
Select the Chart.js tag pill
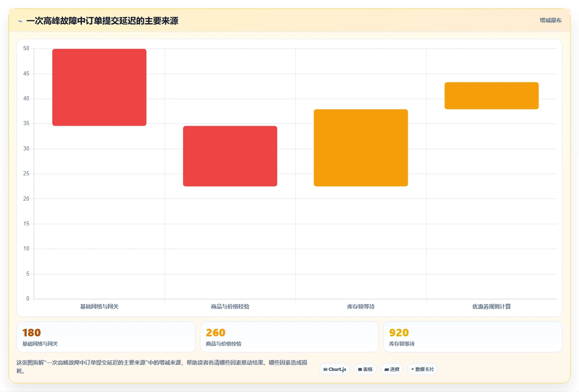[335, 369]
